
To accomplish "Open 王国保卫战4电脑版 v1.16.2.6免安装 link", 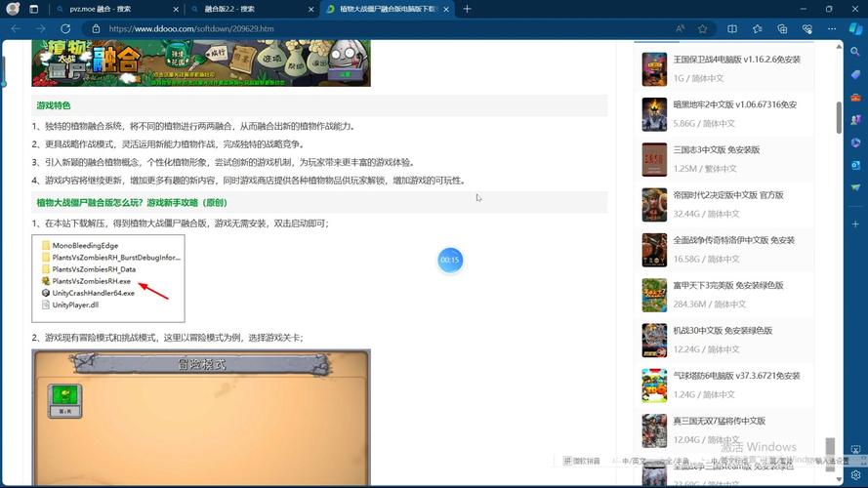I will click(737, 60).
